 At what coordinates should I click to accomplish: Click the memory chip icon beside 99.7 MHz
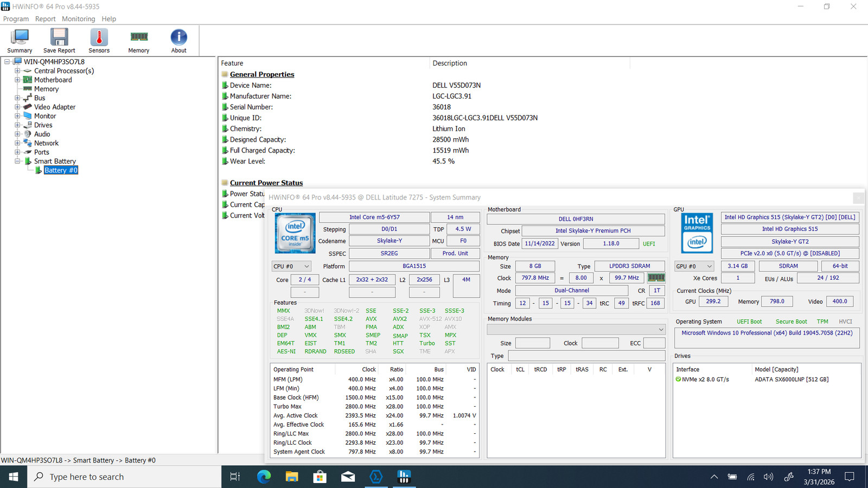pos(656,278)
